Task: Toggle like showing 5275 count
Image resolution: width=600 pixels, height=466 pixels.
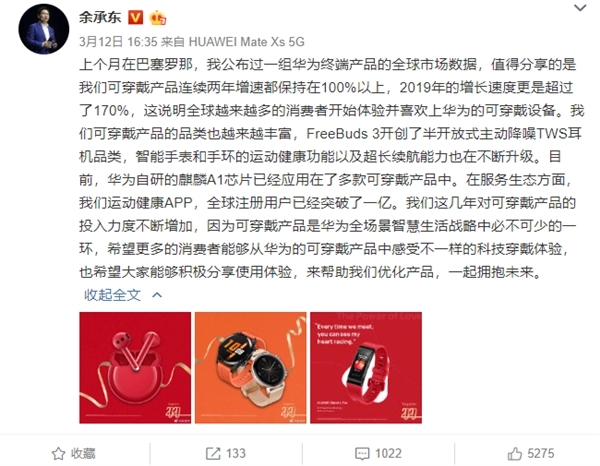Action: (x=531, y=454)
